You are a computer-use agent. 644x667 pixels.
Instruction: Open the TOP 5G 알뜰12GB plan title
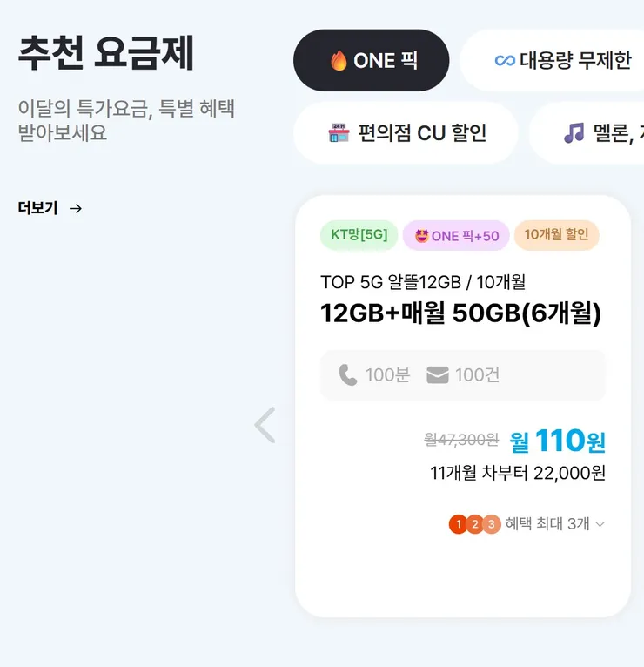[423, 282]
